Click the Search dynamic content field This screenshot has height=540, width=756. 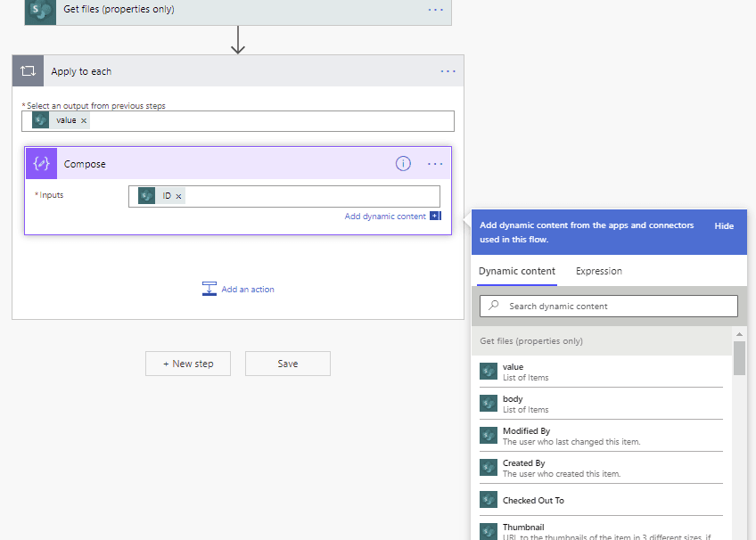click(609, 306)
